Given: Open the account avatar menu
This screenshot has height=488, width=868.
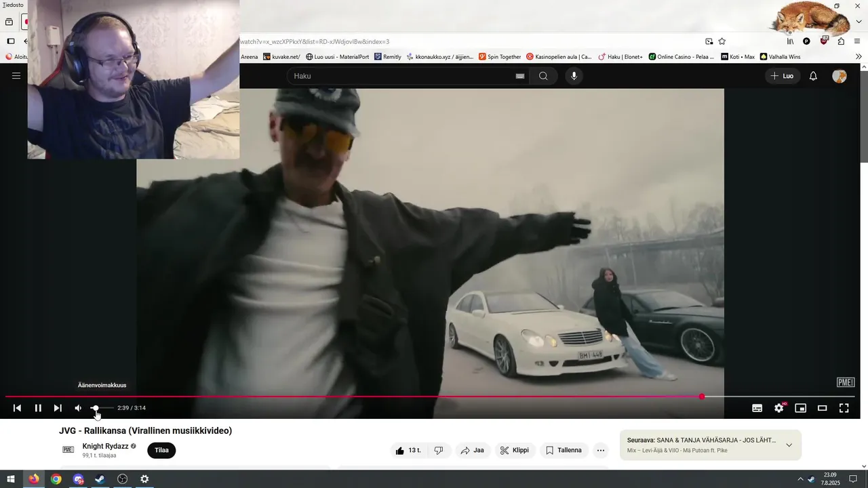Looking at the screenshot, I should pyautogui.click(x=840, y=76).
